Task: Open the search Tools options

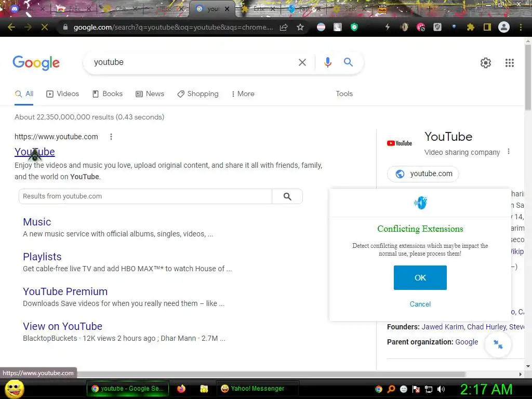Action: pos(344,94)
